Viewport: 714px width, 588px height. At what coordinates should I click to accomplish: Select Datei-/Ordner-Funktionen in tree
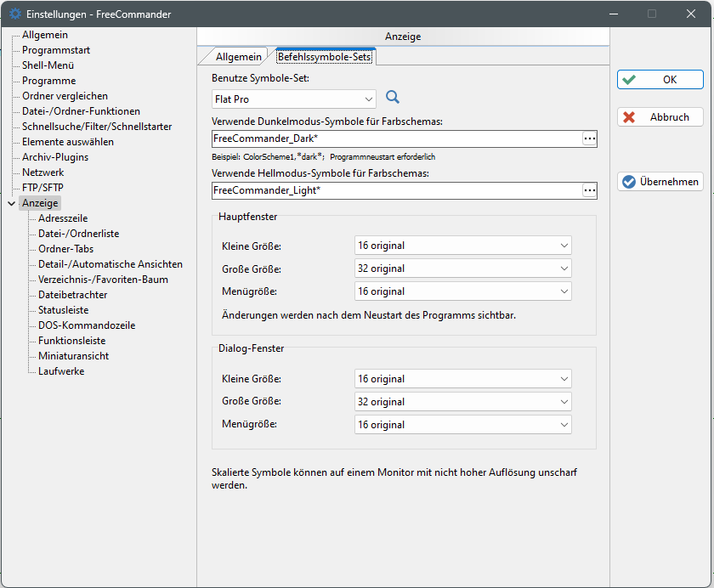tap(81, 111)
